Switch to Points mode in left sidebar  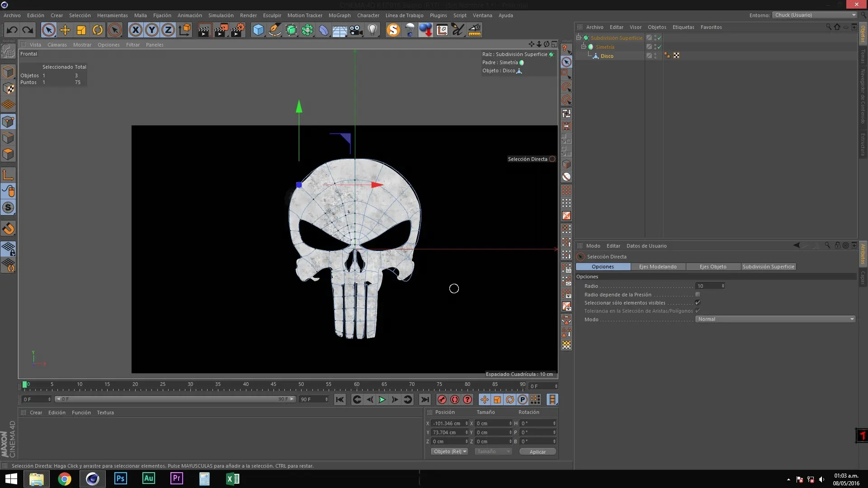pyautogui.click(x=8, y=122)
